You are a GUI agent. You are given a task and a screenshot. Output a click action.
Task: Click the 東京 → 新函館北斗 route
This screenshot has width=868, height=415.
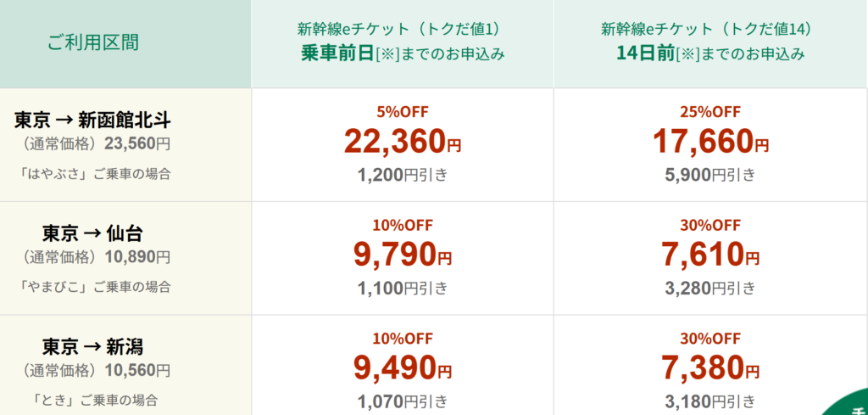[x=93, y=120]
